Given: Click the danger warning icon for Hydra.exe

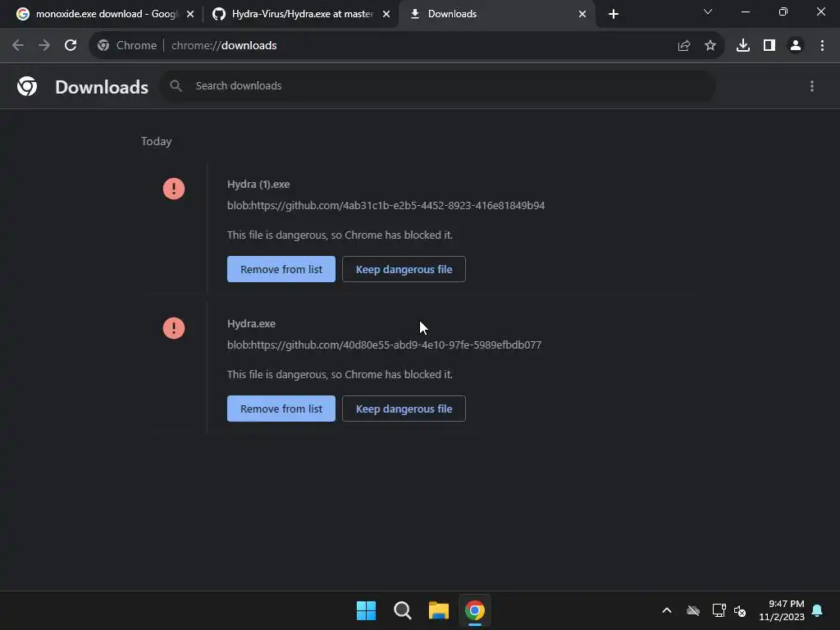Looking at the screenshot, I should pos(174,328).
